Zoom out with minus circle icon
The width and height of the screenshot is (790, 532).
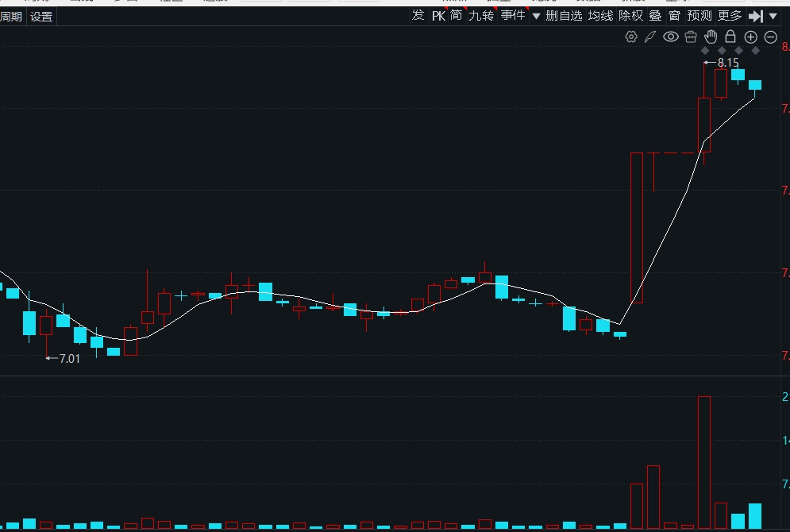pyautogui.click(x=770, y=37)
